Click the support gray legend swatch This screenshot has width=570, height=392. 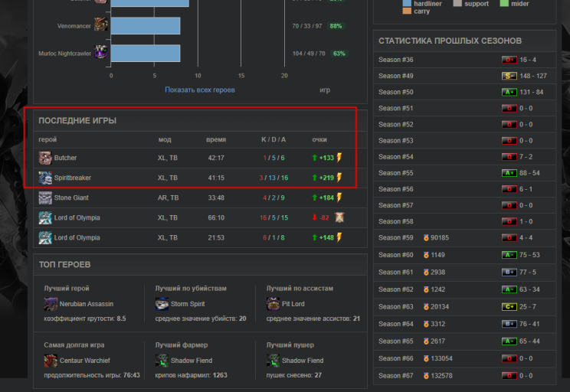pos(457,3)
